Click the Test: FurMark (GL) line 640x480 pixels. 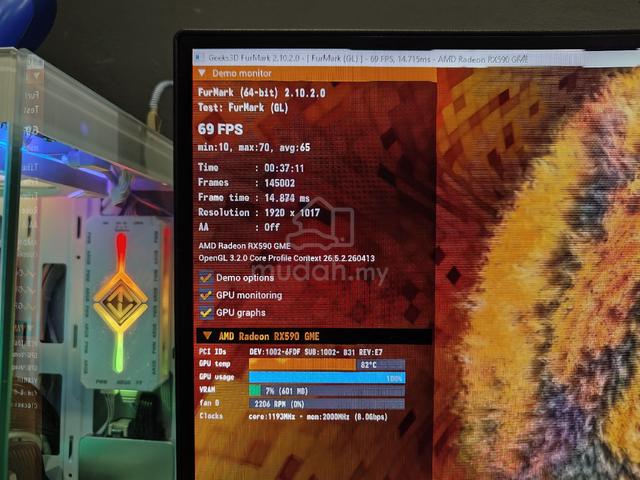243,108
